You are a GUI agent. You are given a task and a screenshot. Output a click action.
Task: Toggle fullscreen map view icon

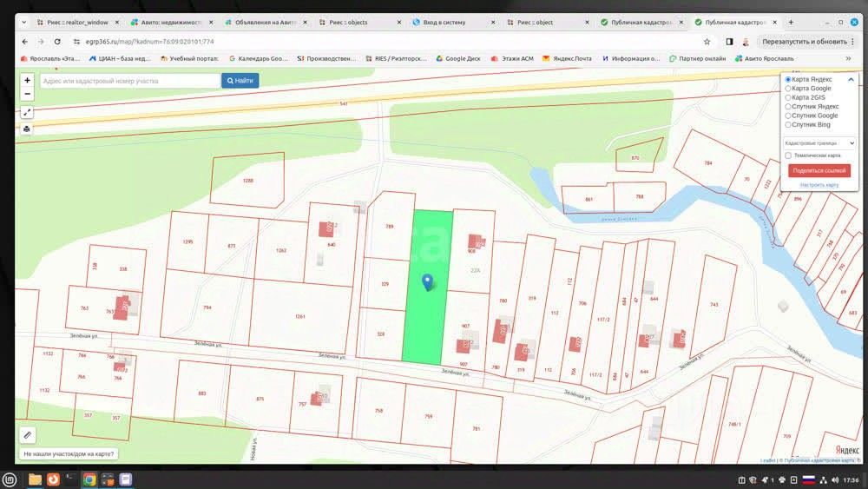(27, 112)
